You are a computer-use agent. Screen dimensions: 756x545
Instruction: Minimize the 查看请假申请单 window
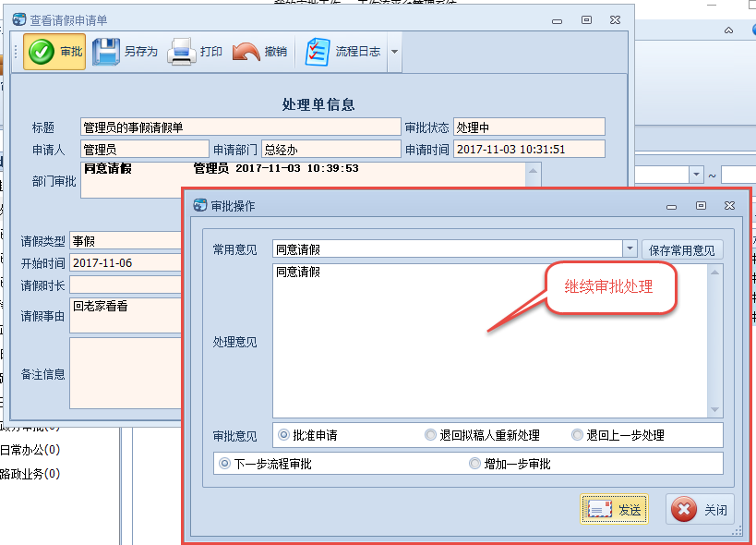557,20
